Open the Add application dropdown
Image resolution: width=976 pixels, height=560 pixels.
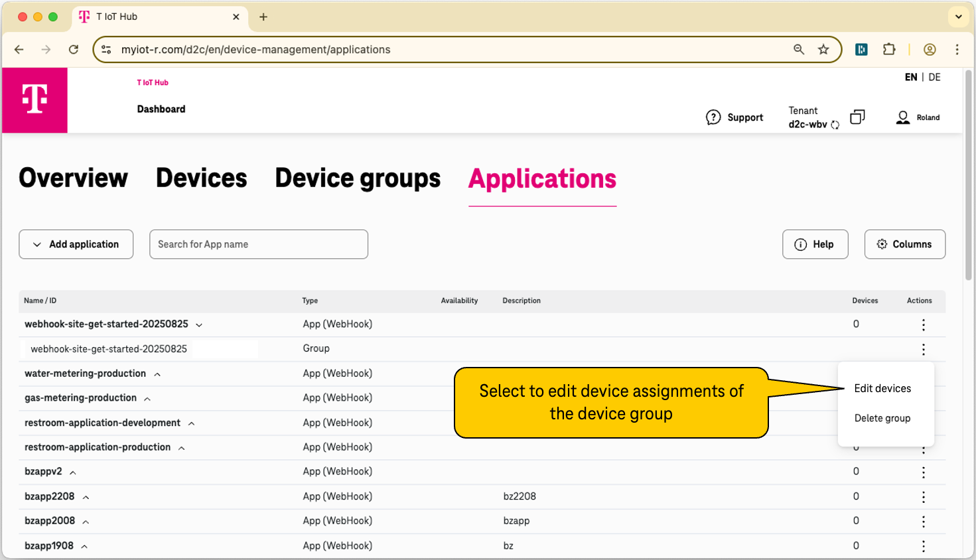(x=76, y=244)
